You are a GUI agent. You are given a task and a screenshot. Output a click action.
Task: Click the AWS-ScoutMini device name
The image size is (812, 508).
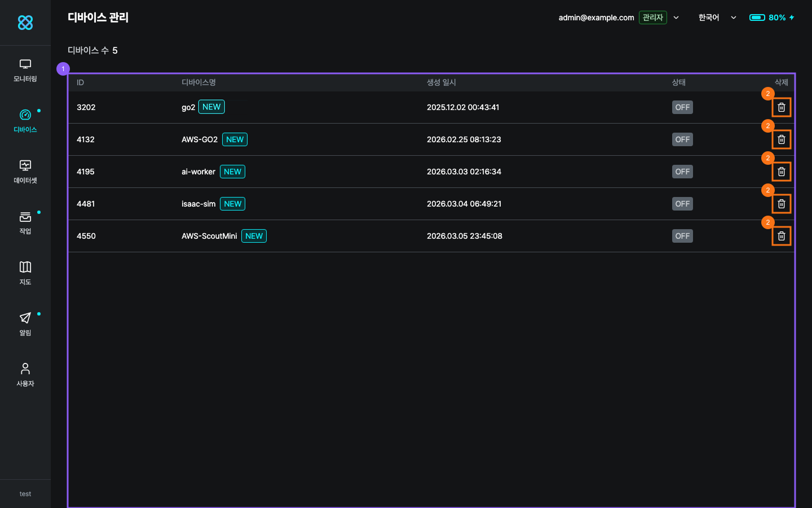pyautogui.click(x=209, y=236)
